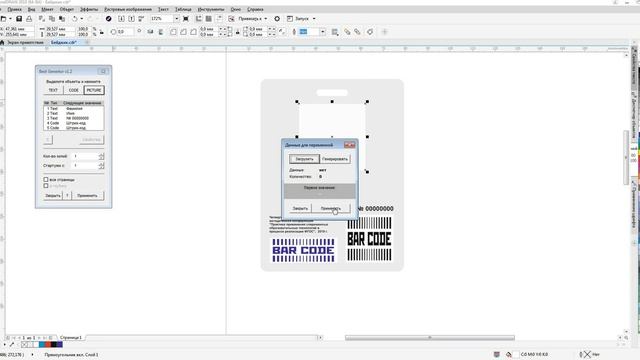Open the Bitmaps menu
640x360 pixels.
(x=128, y=9)
